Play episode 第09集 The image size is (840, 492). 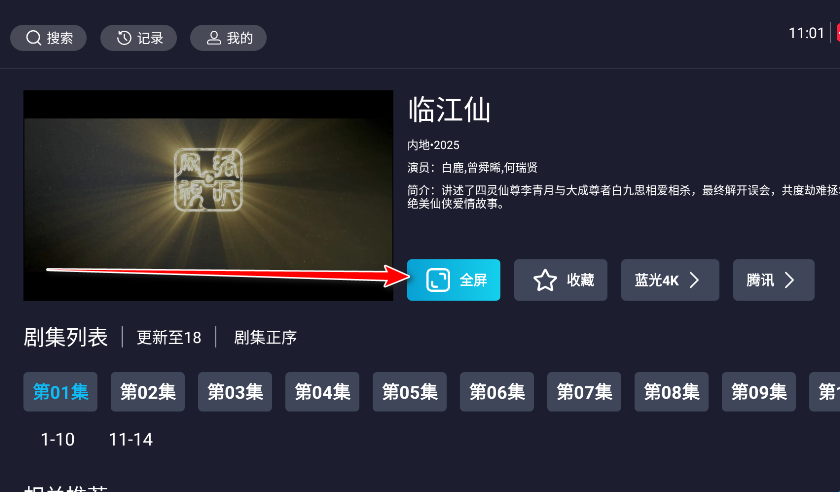pyautogui.click(x=759, y=392)
